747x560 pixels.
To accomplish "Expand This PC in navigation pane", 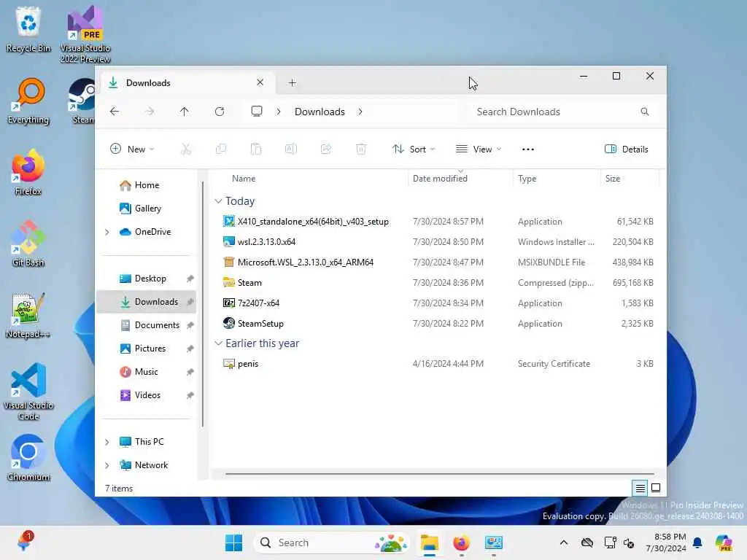I will coord(107,442).
